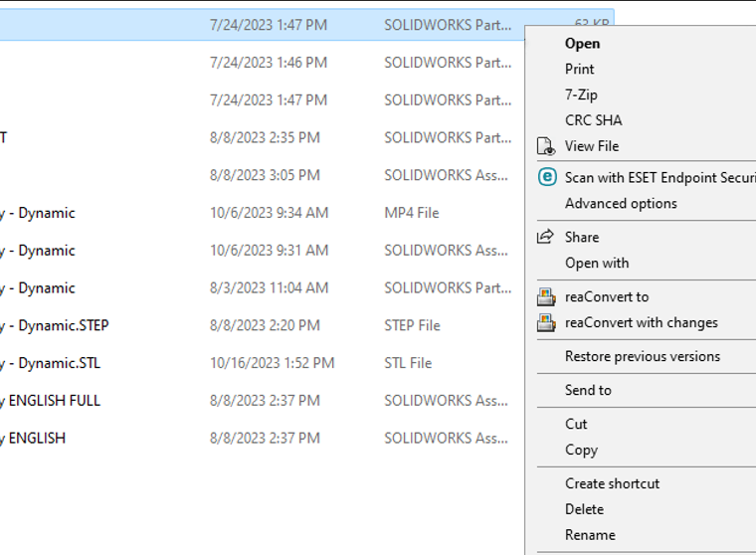Click the ESET Endpoint Security scan icon
Image resolution: width=756 pixels, height=555 pixels.
click(547, 177)
